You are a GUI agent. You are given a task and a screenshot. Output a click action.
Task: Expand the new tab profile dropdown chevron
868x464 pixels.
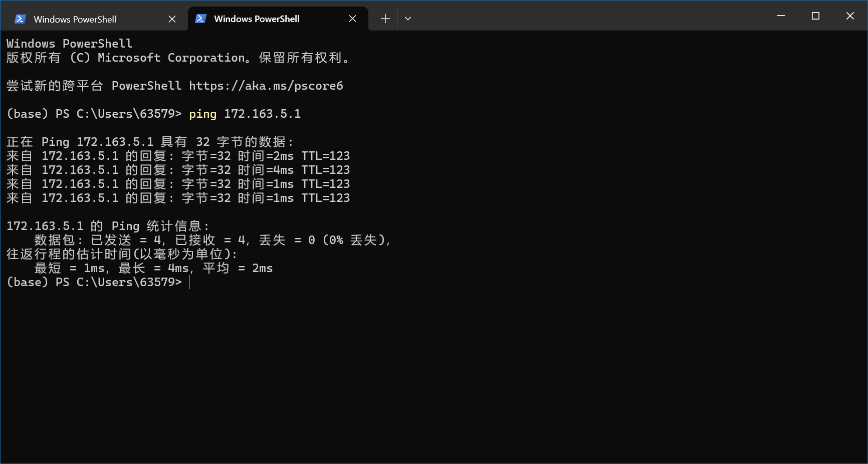[x=408, y=19]
